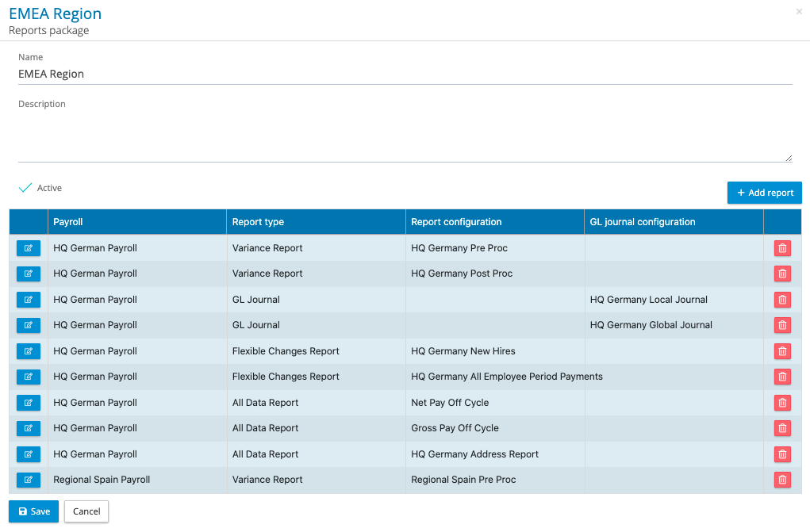Edit the HQ Germany Pre Proc row
810x532 pixels.
pos(29,248)
